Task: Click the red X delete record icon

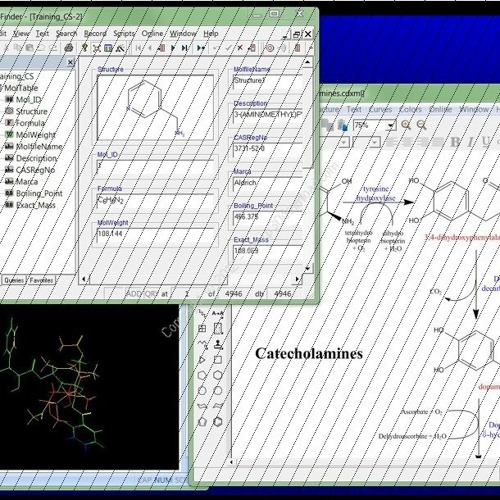Action: click(x=240, y=48)
